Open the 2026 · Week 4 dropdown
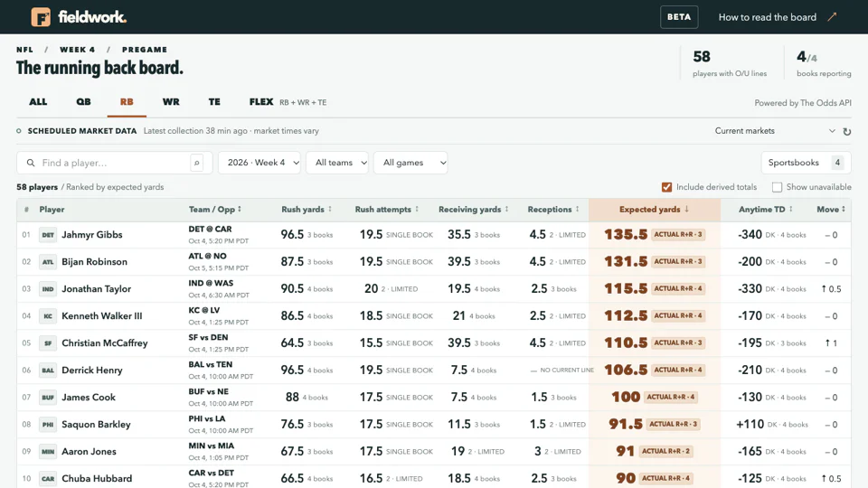Viewport: 868px width, 488px height. tap(259, 163)
